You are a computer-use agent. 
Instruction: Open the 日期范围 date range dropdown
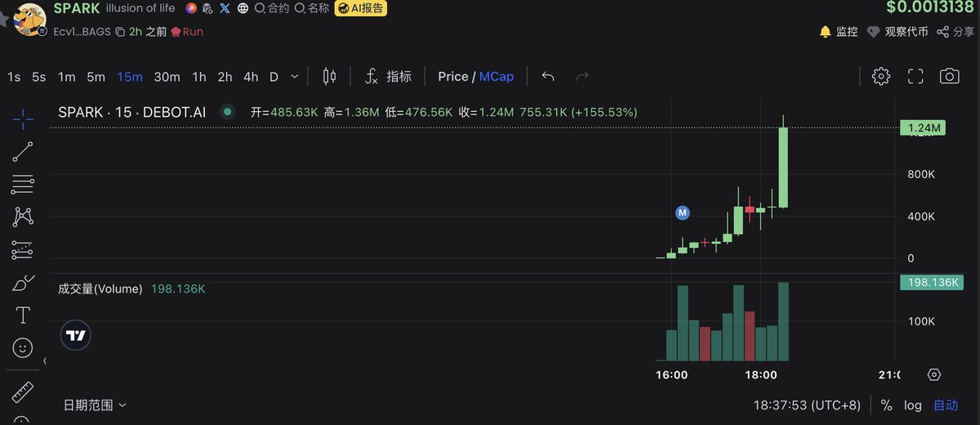[96, 405]
